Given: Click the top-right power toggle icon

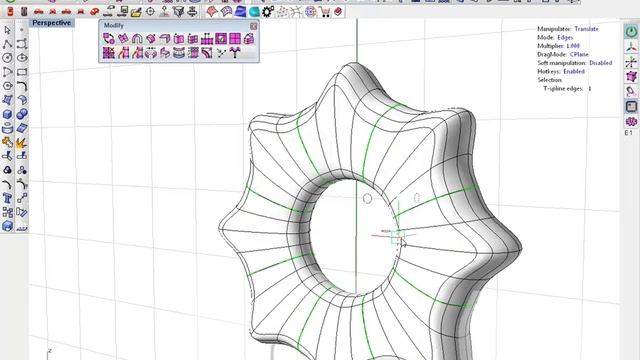Looking at the screenshot, I should (631, 32).
